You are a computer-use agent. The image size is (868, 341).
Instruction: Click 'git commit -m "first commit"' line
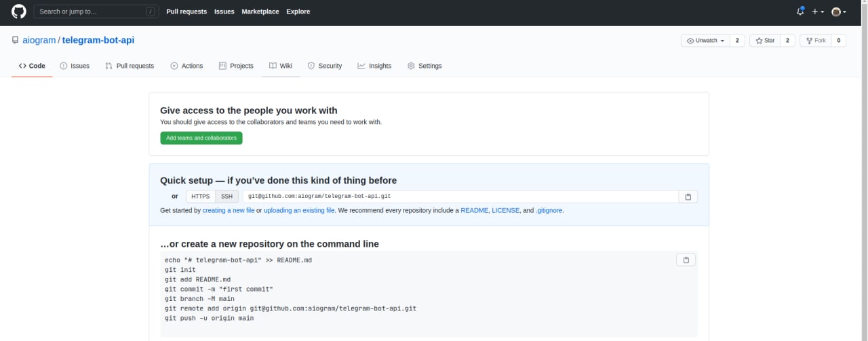[219, 289]
